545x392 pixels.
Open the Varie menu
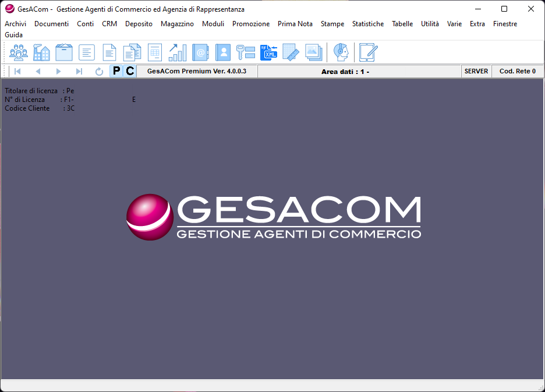(454, 24)
